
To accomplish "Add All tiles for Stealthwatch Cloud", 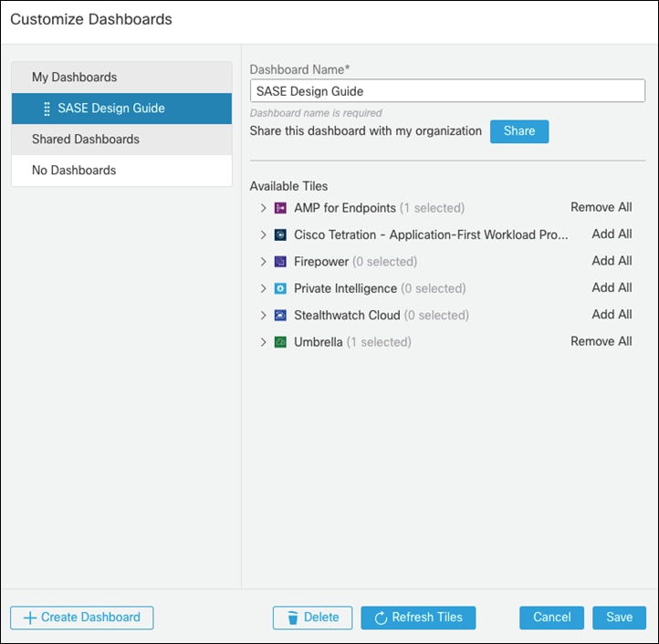I will click(x=612, y=314).
